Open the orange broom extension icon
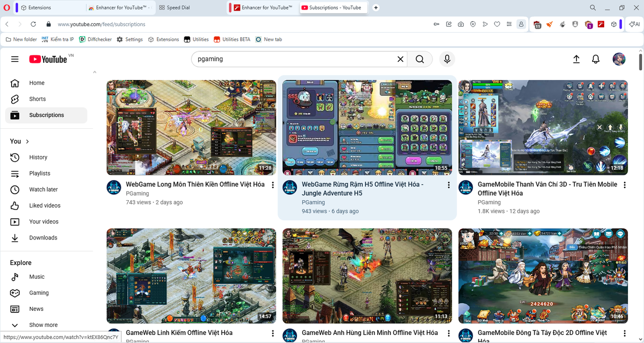644x343 pixels. [550, 24]
